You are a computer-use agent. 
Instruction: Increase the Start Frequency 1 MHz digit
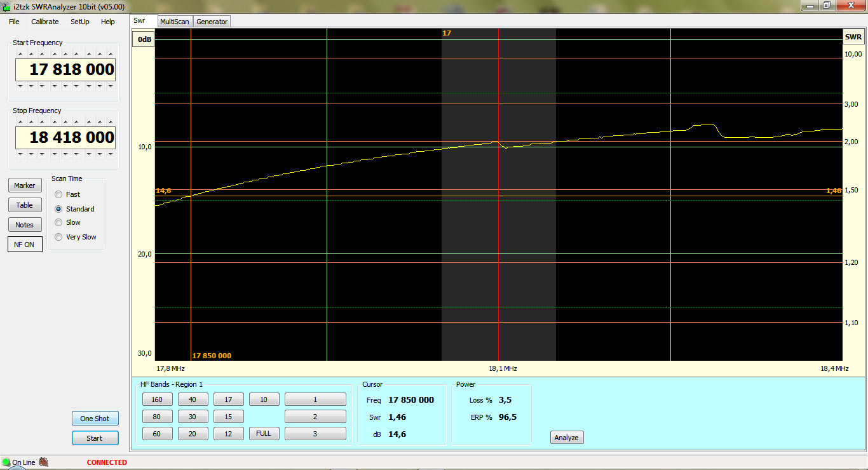[42, 54]
